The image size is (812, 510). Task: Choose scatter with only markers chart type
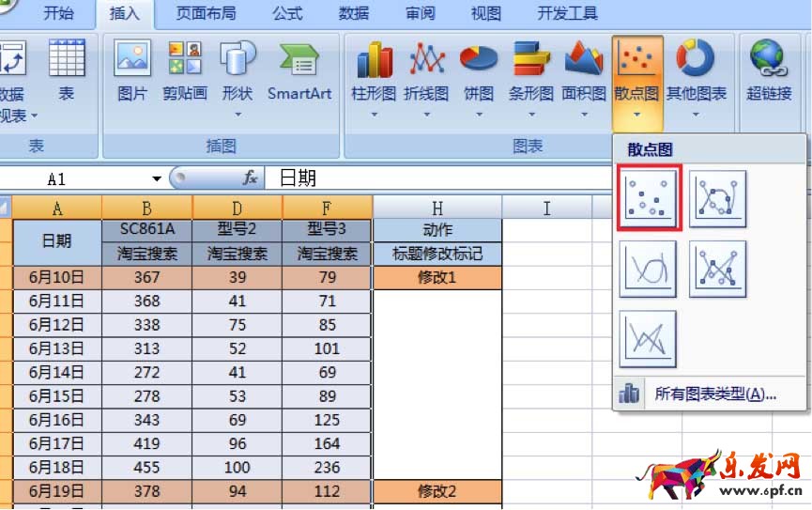650,197
